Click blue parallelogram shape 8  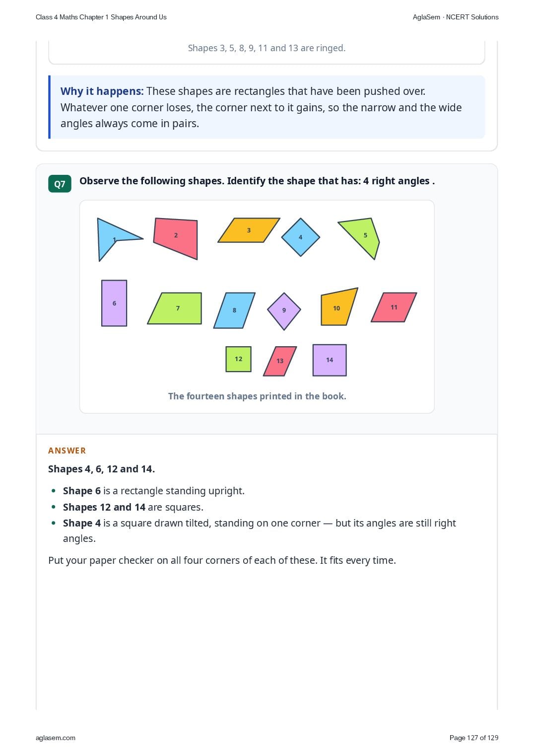pyautogui.click(x=234, y=310)
